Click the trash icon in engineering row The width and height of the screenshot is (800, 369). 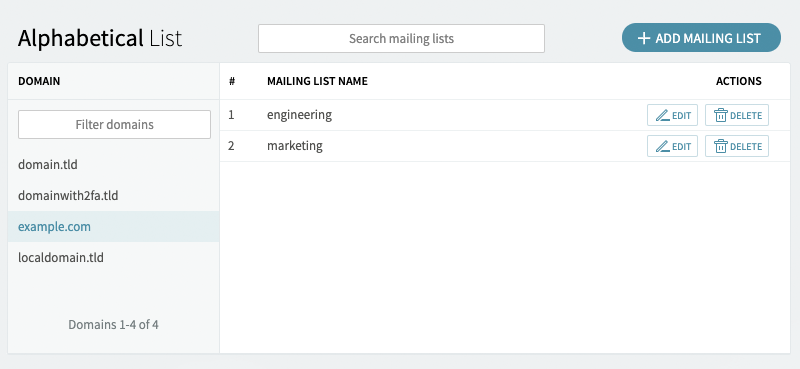720,115
